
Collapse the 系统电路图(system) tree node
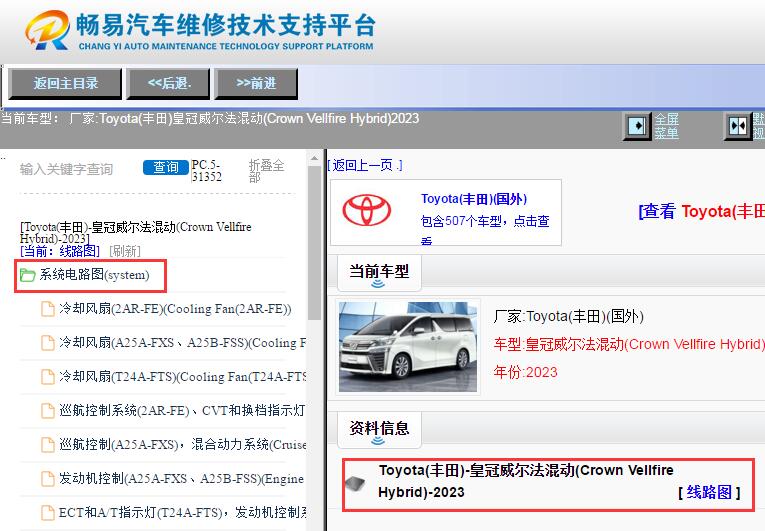94,275
